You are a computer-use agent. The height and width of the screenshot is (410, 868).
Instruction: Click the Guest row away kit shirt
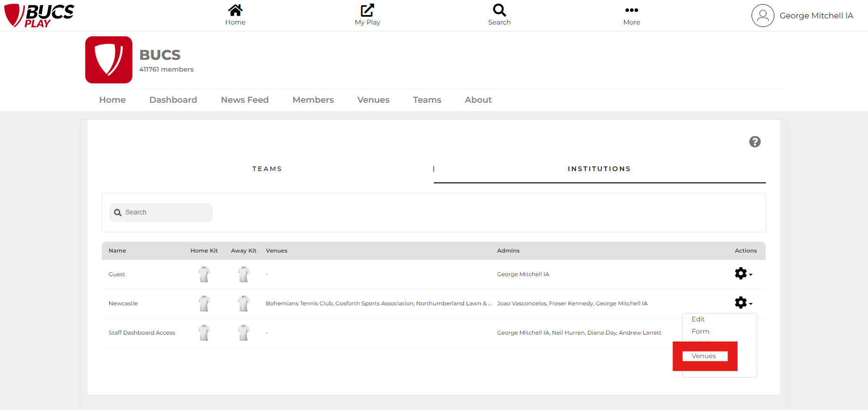pyautogui.click(x=243, y=274)
